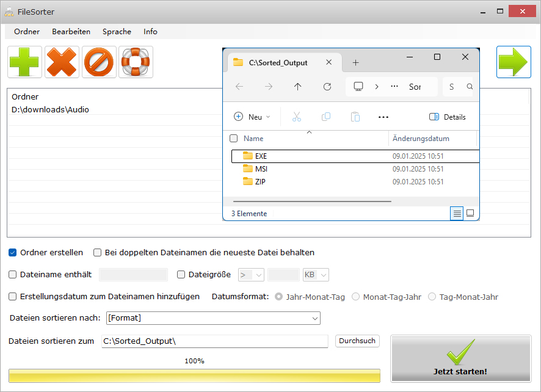541x392 pixels.
Task: Click the Copy icon in Explorer toolbar
Action: tap(326, 117)
